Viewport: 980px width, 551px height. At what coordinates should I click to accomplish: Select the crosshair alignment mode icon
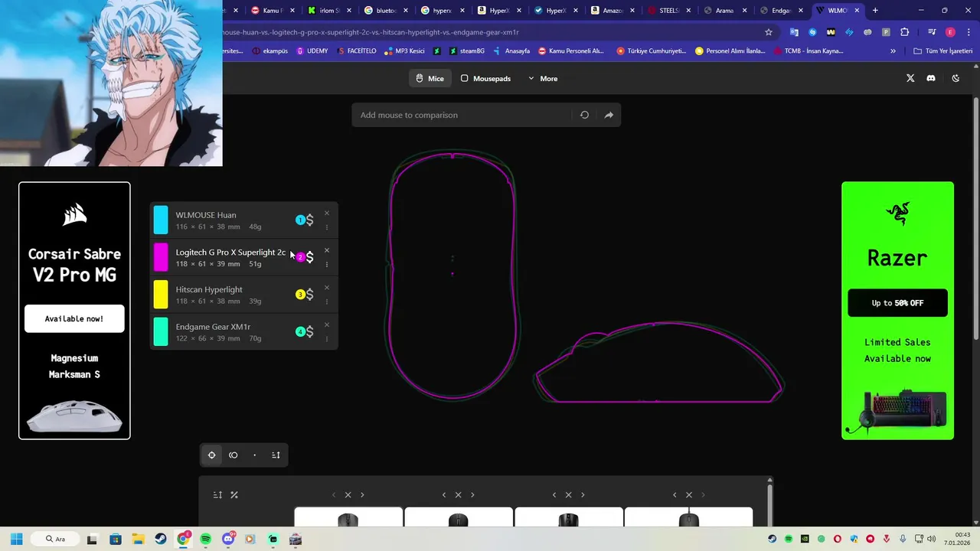pos(212,455)
